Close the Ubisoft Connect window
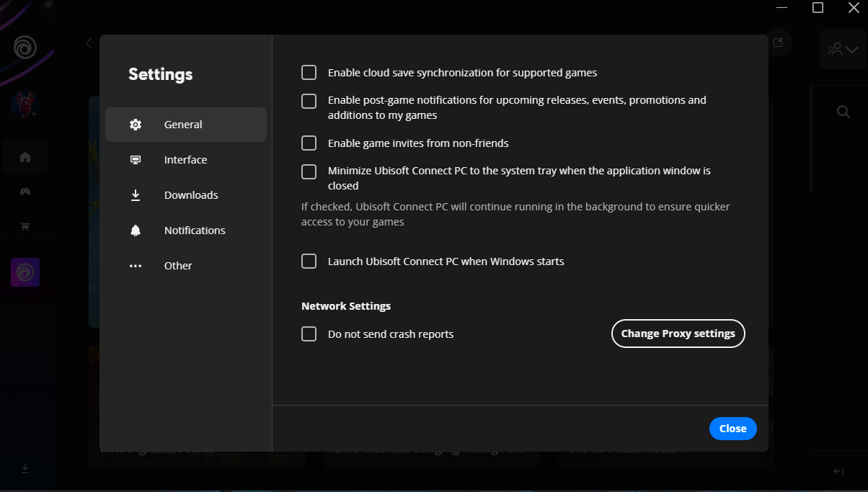868x492 pixels. 854,8
